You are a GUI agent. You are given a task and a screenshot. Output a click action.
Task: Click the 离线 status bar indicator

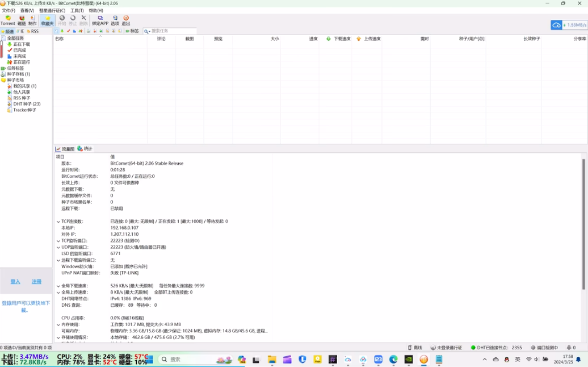(x=415, y=348)
